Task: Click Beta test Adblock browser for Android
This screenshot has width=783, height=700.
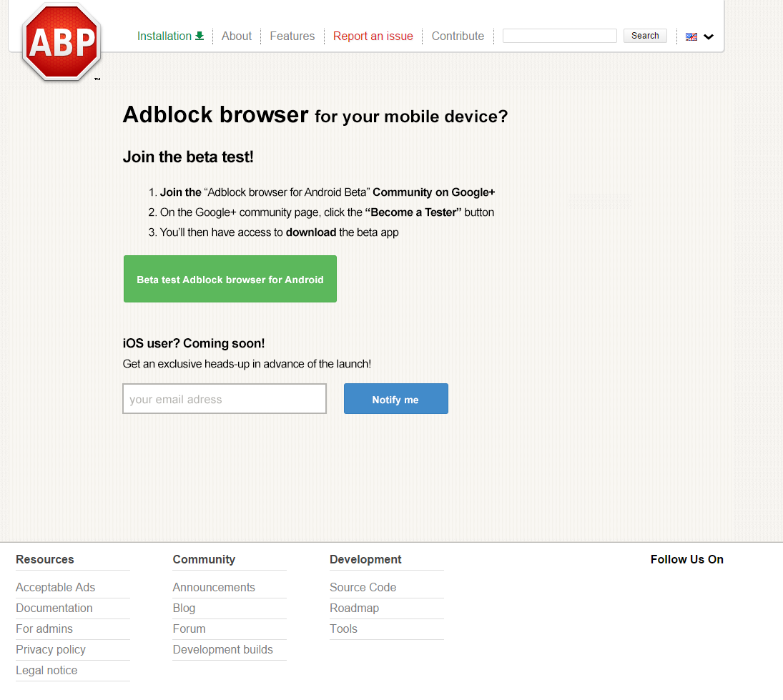Action: coord(230,280)
